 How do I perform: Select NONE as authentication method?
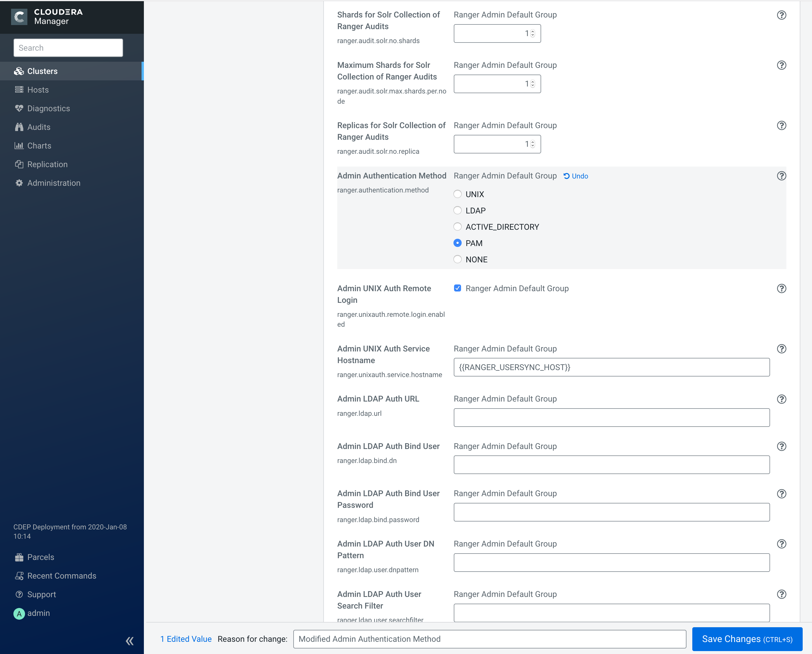point(458,259)
